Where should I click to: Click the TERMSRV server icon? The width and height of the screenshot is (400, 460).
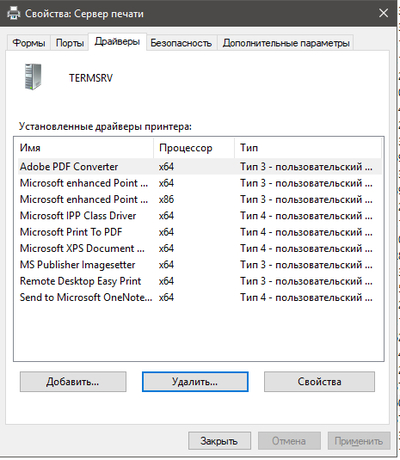33,77
